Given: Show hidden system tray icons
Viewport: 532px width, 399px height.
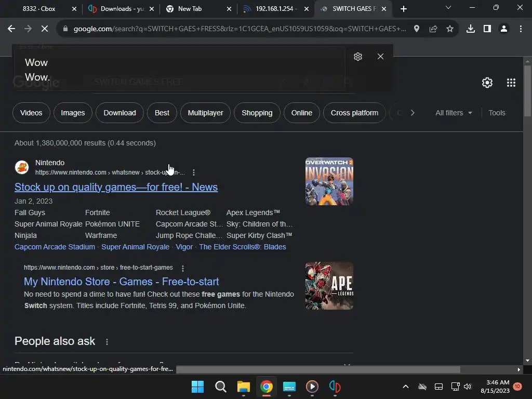Looking at the screenshot, I should 405,387.
